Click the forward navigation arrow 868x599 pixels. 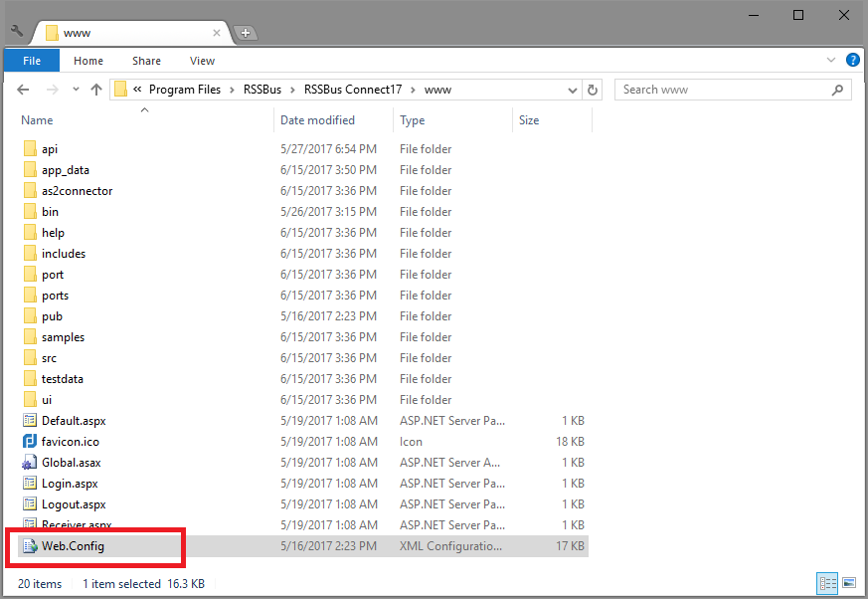52,90
